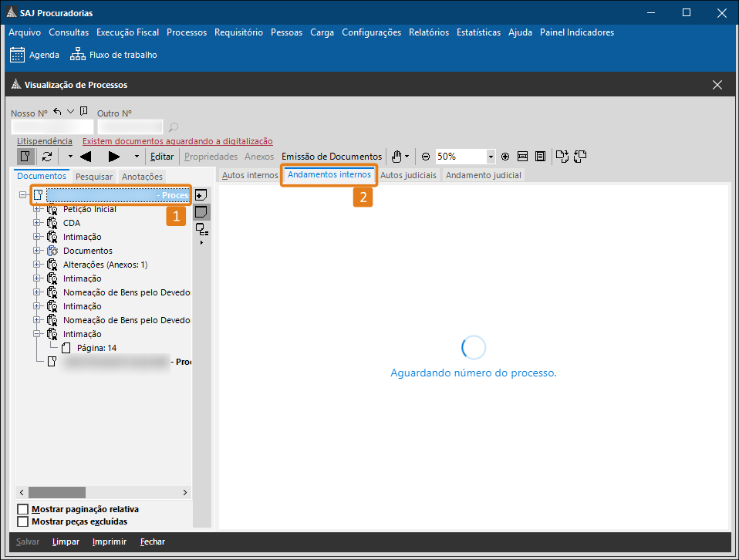
Task: Expand the CDA tree node
Action: (36, 223)
